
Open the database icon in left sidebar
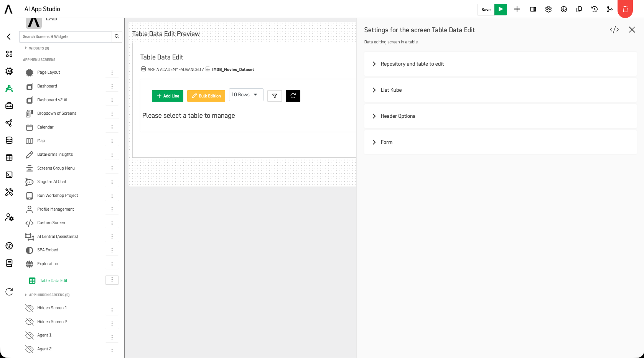pos(9,140)
